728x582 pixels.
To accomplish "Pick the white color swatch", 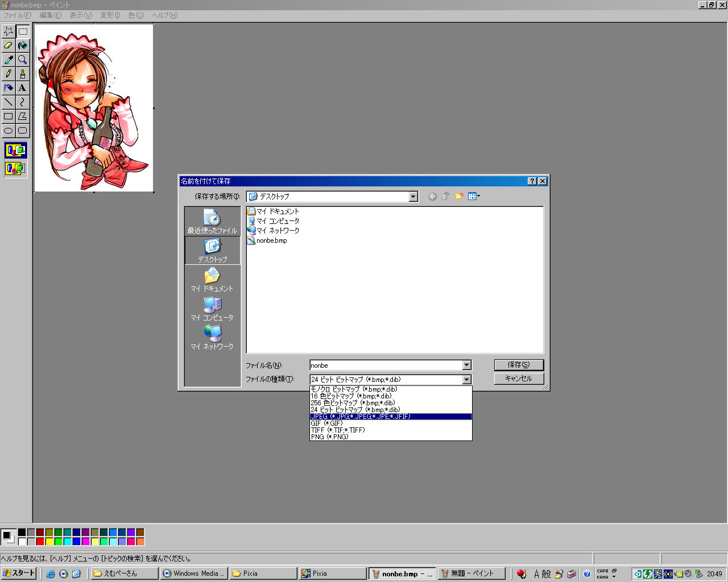I will (x=22, y=542).
